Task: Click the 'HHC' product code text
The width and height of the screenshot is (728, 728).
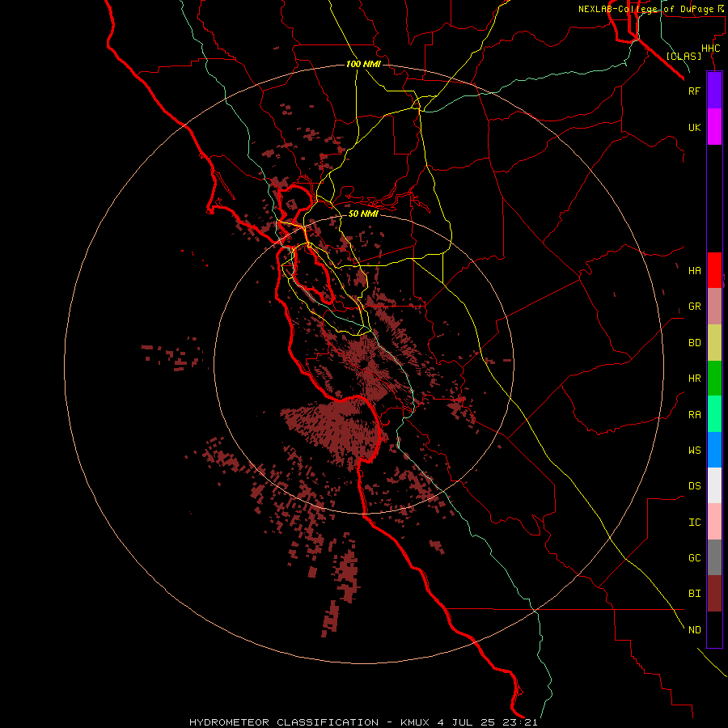Action: [x=710, y=49]
